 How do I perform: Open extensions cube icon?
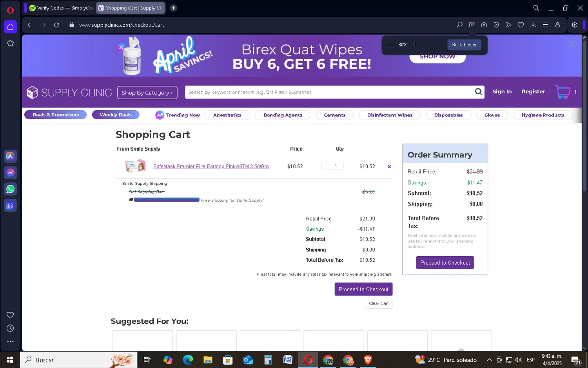click(x=575, y=25)
